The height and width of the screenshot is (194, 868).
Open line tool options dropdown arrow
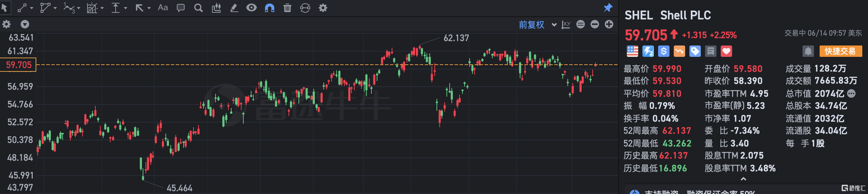coord(32,8)
